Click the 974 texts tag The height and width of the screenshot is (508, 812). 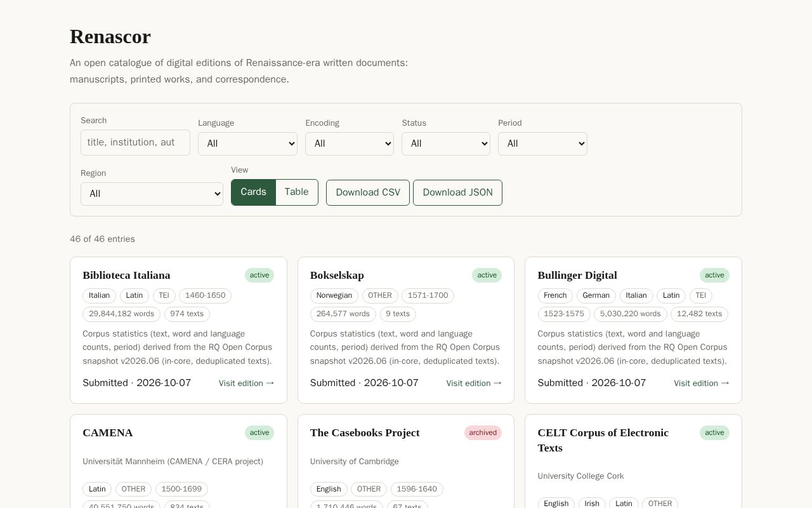pyautogui.click(x=187, y=314)
